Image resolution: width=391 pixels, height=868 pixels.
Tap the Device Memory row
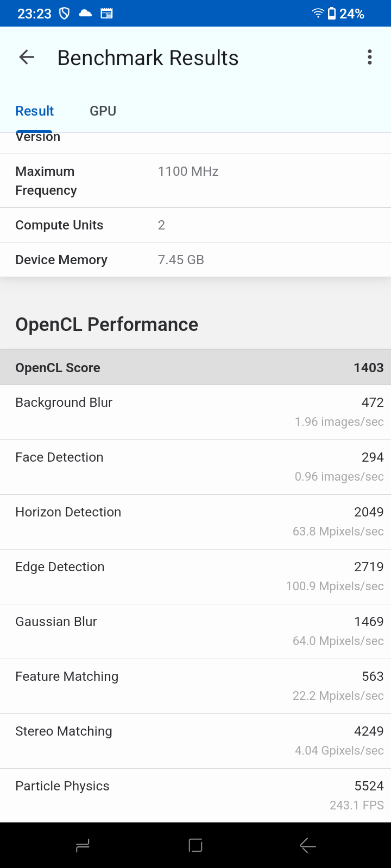195,260
